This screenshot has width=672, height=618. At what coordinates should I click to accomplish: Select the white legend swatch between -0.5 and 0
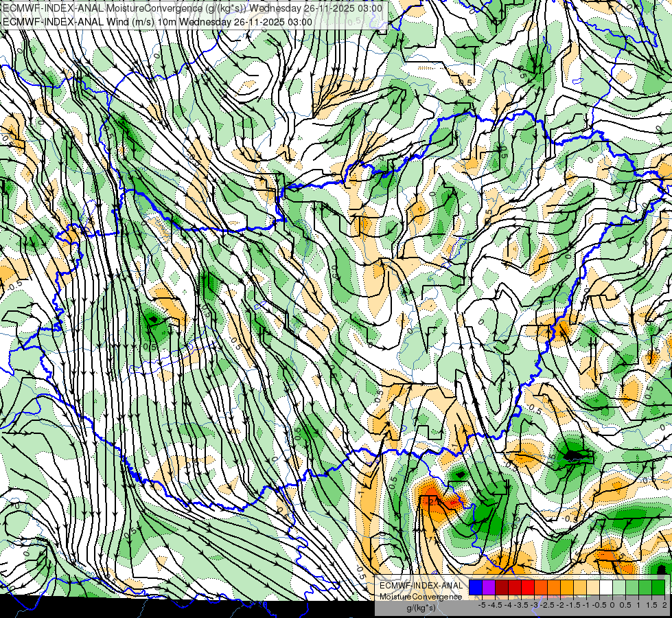coord(606,587)
